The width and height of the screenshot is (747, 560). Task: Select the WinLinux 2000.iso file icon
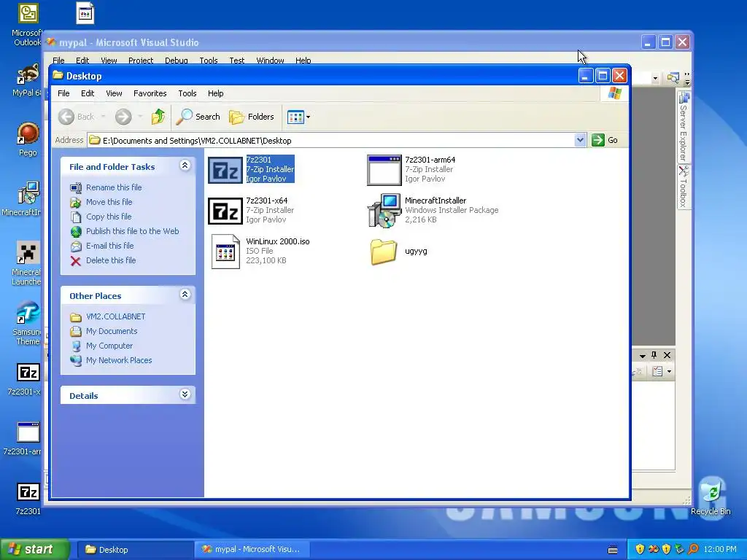pos(225,252)
